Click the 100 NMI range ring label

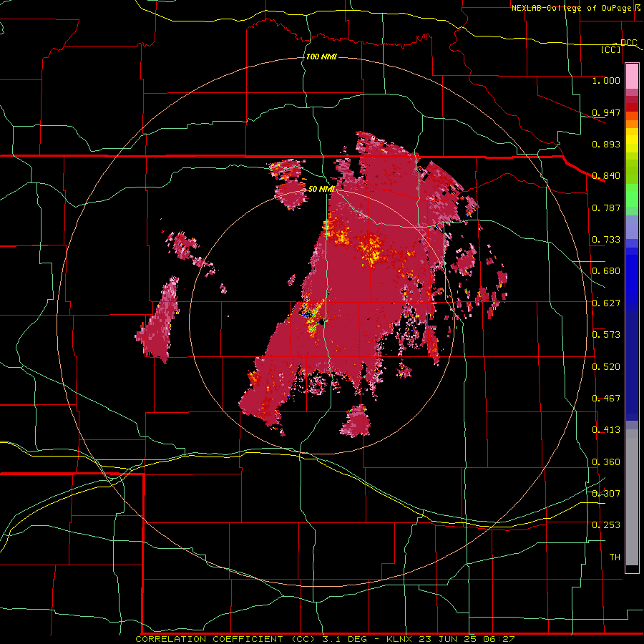(x=321, y=57)
